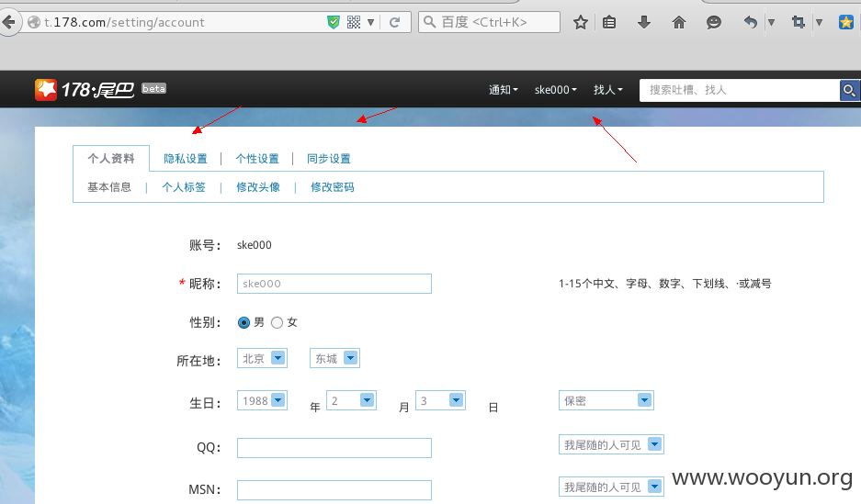
Task: Expand the dropdown arrow beside QR icon
Action: pyautogui.click(x=370, y=22)
